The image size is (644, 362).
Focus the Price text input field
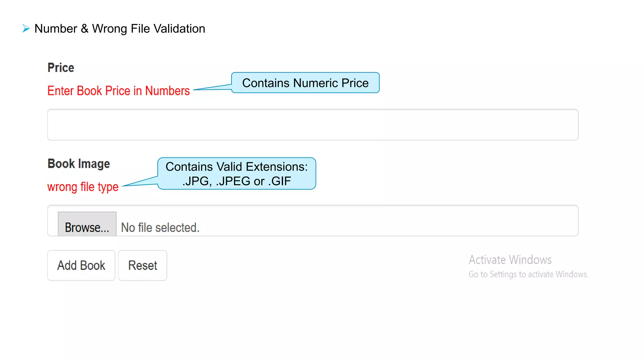click(313, 125)
